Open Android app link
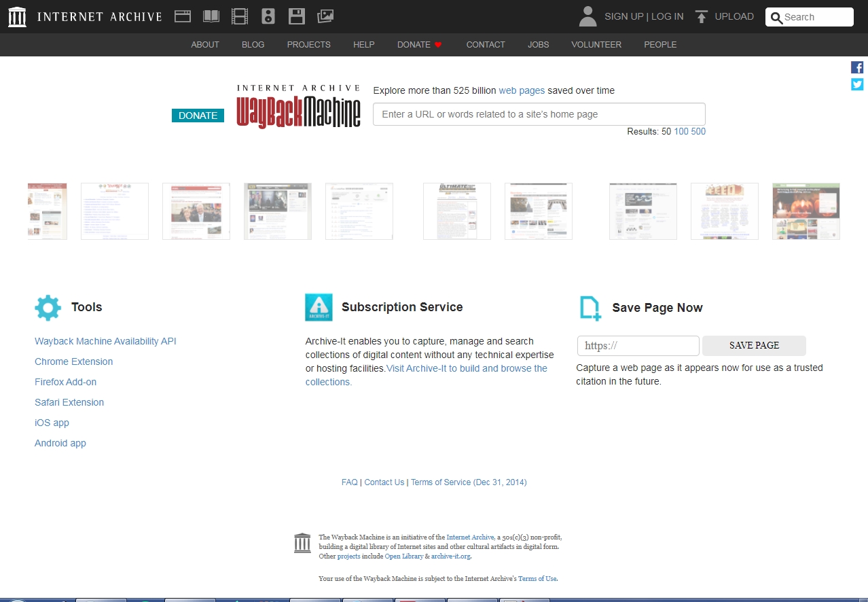 [60, 443]
